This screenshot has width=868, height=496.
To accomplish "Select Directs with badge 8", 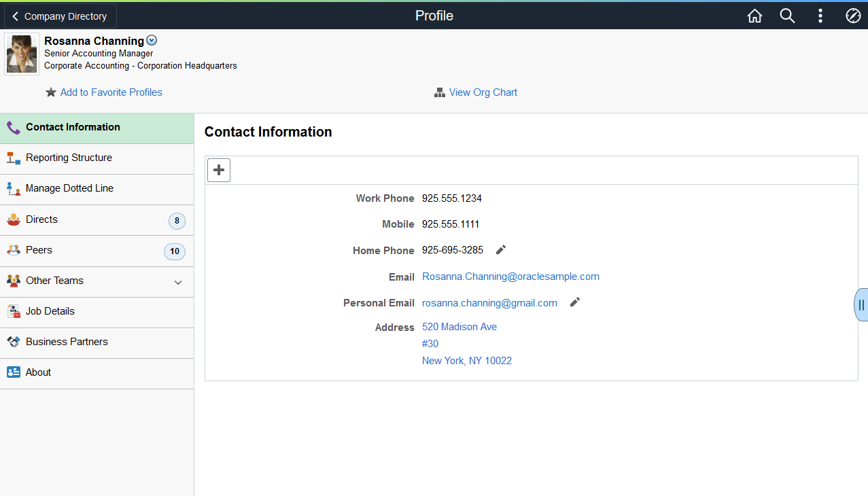I will pyautogui.click(x=97, y=220).
